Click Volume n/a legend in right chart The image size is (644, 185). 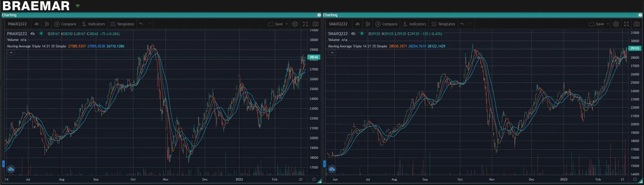[x=338, y=40]
